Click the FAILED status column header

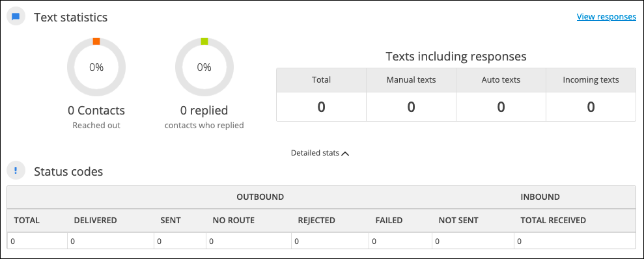pos(389,221)
